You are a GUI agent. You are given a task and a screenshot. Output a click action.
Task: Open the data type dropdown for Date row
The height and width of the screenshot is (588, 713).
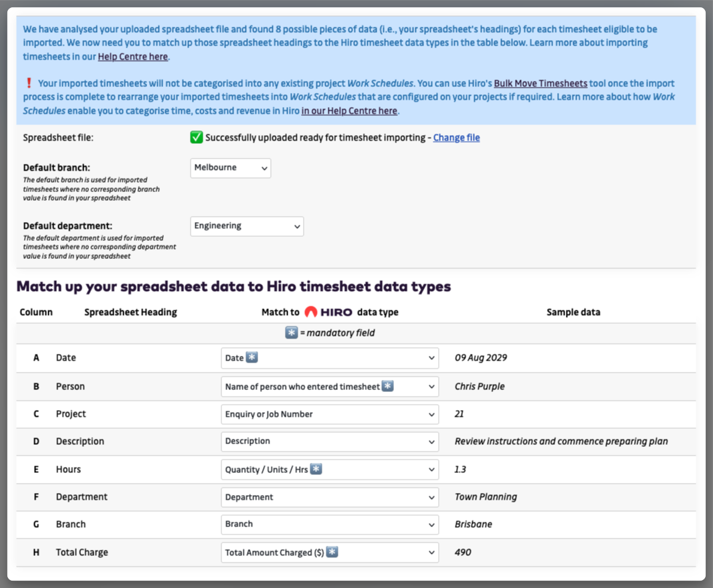click(x=330, y=358)
